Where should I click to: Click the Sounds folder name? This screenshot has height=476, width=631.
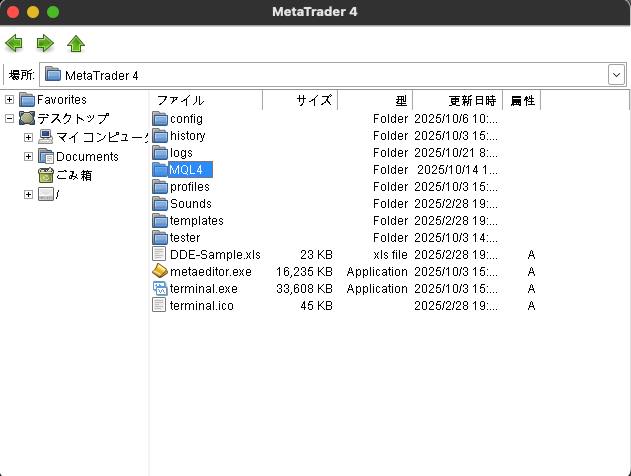tap(191, 204)
